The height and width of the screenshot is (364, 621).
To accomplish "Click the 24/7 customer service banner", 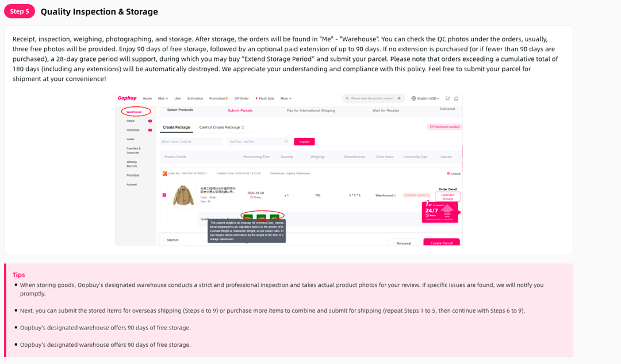I will (440, 212).
